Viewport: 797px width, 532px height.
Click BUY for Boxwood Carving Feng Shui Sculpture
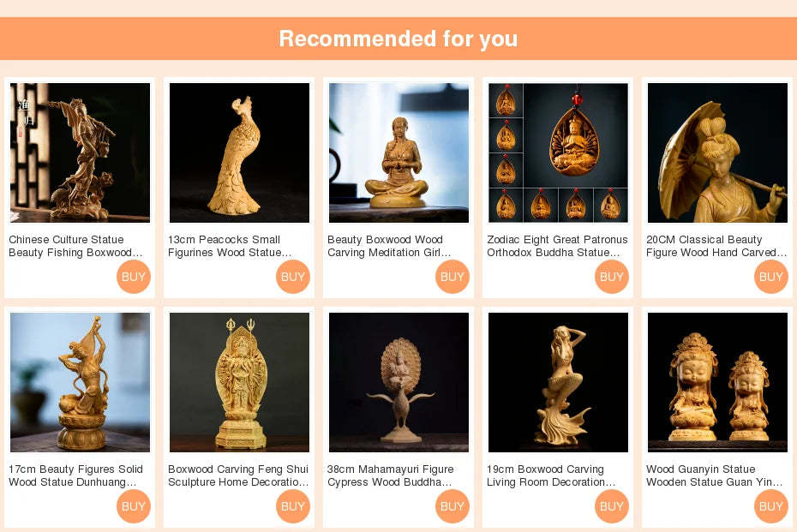click(x=293, y=506)
